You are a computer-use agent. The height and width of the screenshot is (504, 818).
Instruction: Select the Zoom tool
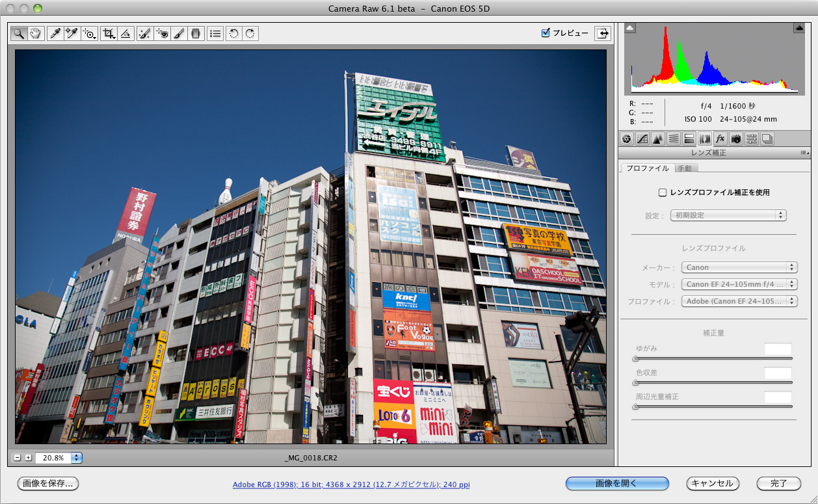coord(19,33)
